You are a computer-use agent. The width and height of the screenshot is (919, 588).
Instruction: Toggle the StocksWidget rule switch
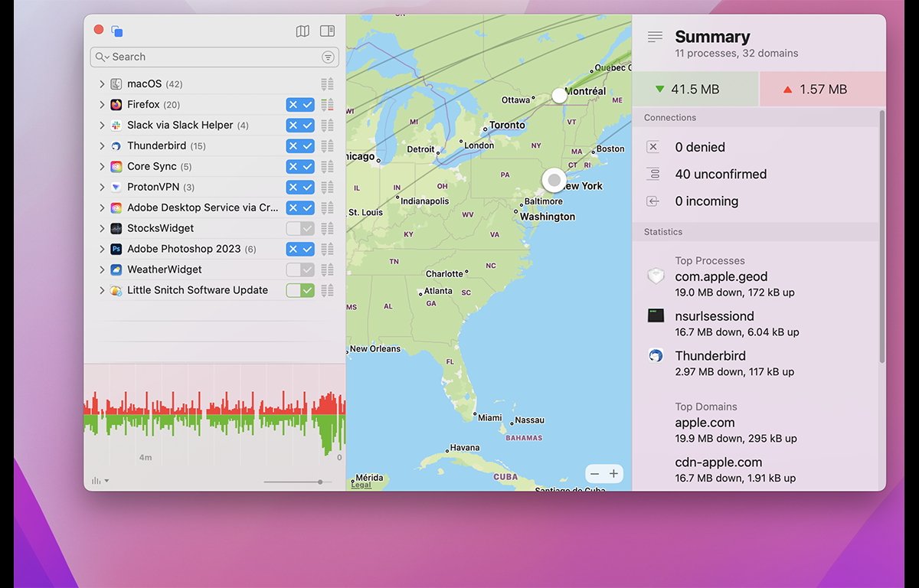pos(300,229)
